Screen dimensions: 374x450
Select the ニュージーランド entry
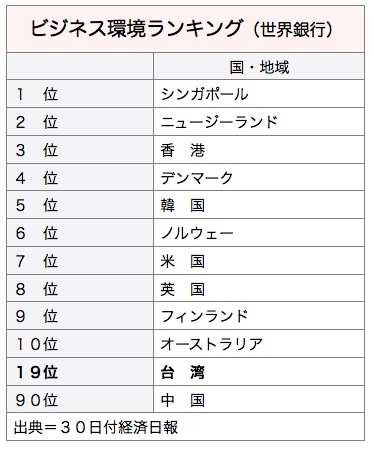pyautogui.click(x=259, y=122)
